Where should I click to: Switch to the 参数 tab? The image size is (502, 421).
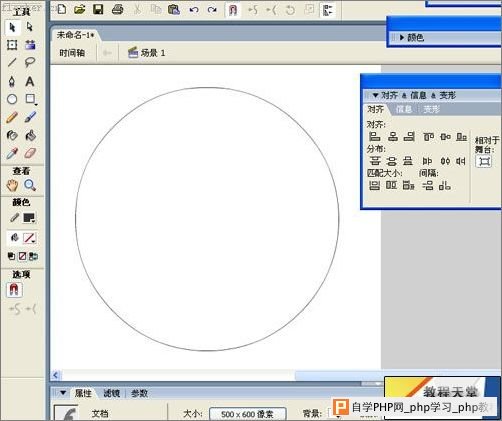[x=139, y=394]
